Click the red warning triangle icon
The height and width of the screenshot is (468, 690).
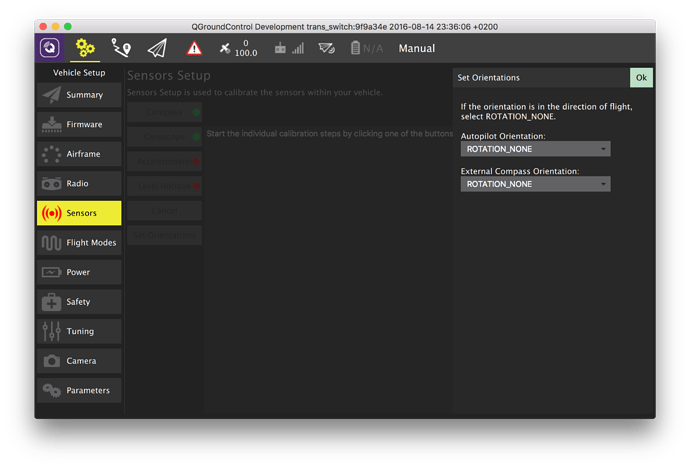click(194, 48)
